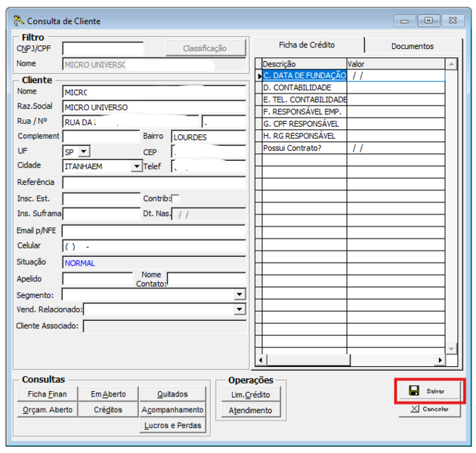
Task: Switch to the Documentos tab
Action: [x=413, y=46]
